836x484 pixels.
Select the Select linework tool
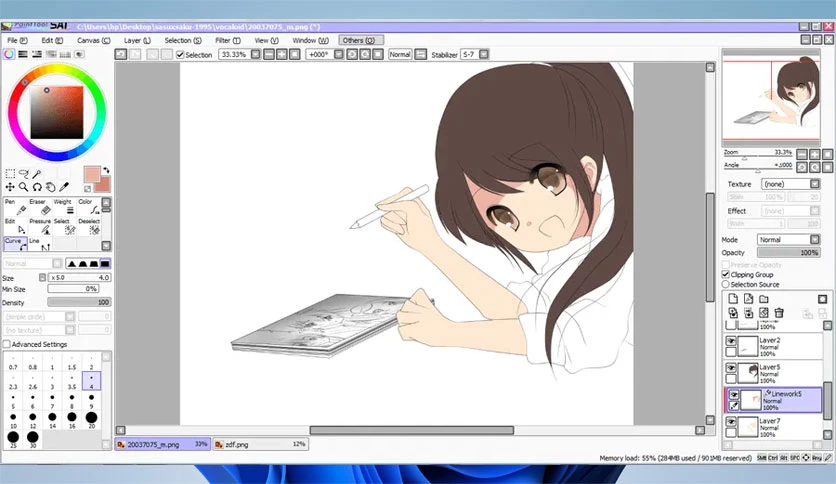click(65, 226)
